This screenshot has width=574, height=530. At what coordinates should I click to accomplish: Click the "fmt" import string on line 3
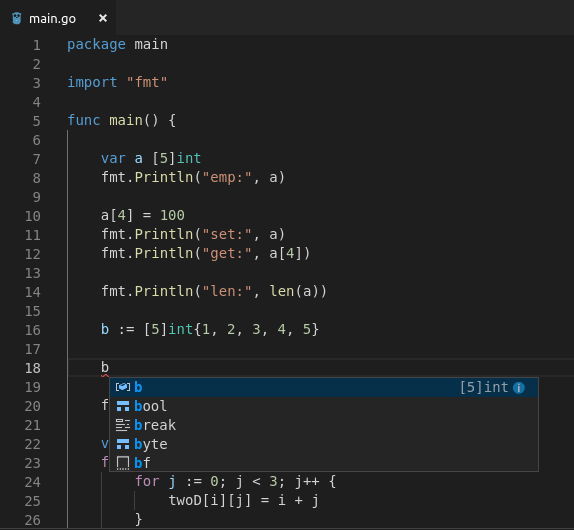[147, 82]
